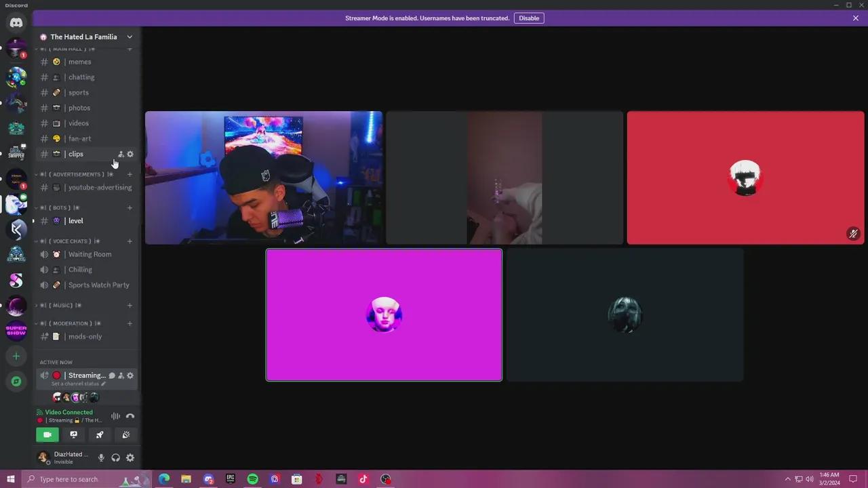Join the Waiting Room voice channel
The width and height of the screenshot is (868, 488).
pyautogui.click(x=87, y=254)
